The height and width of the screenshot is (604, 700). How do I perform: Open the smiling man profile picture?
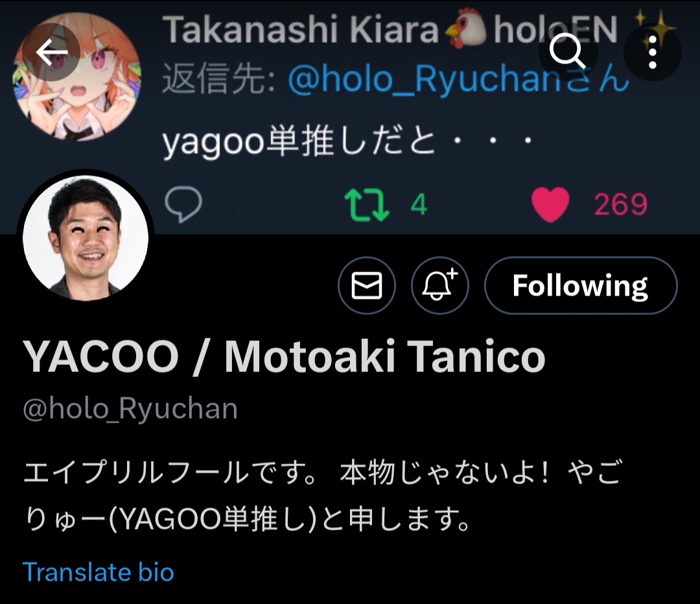[x=86, y=237]
